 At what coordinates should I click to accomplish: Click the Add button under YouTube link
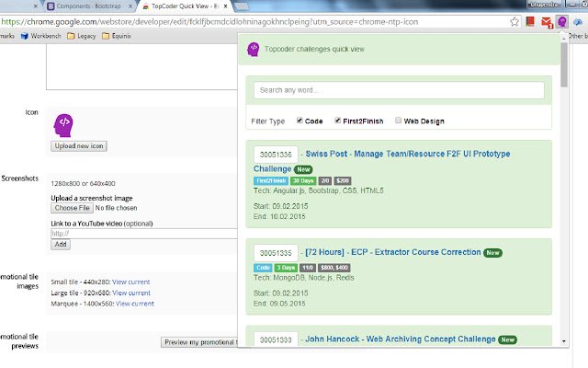(61, 245)
